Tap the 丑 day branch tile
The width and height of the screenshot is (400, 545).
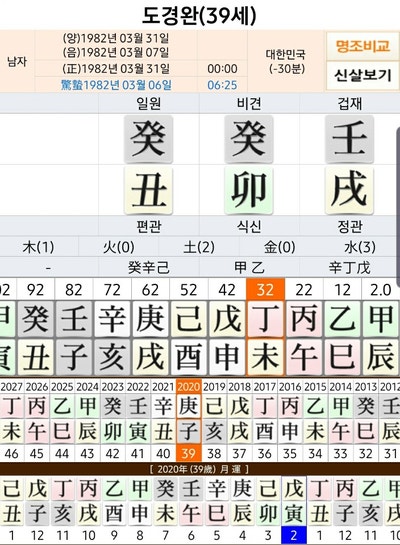[x=148, y=190]
